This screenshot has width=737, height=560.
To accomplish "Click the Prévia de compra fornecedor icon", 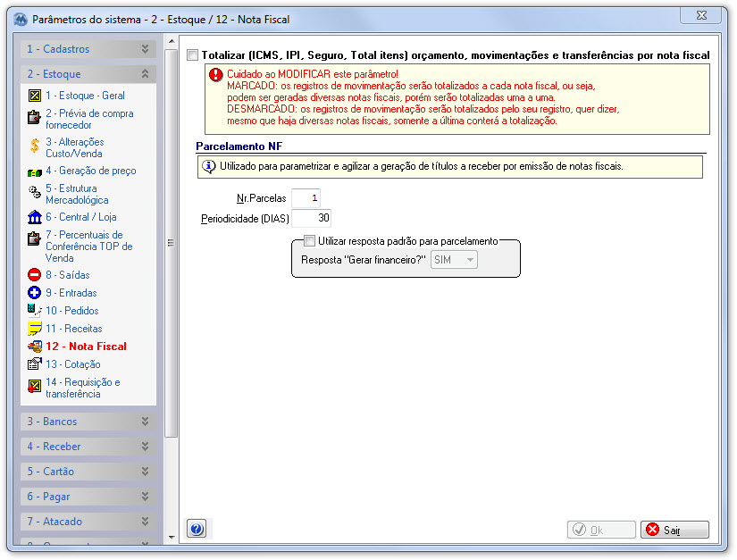I will click(34, 118).
